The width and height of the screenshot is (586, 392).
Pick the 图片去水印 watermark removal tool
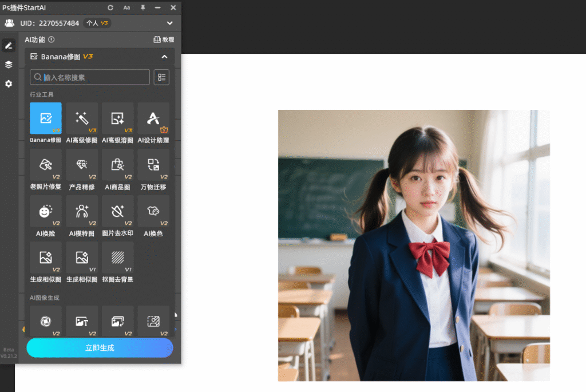tap(117, 211)
